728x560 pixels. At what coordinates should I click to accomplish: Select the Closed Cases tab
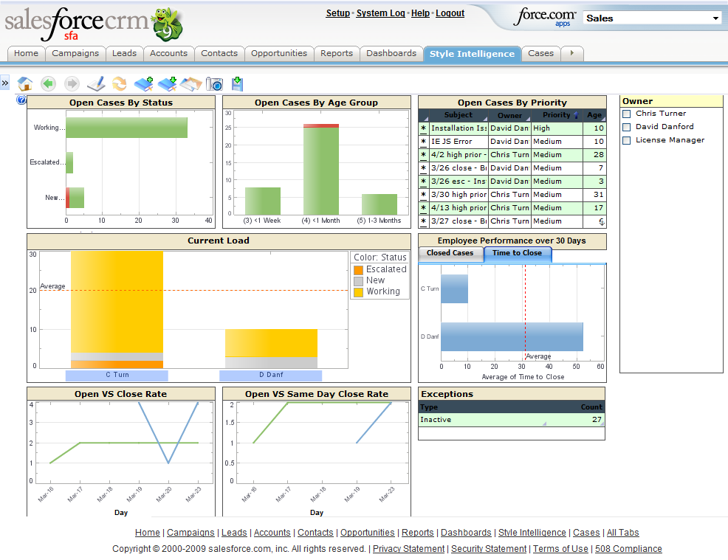(x=450, y=253)
